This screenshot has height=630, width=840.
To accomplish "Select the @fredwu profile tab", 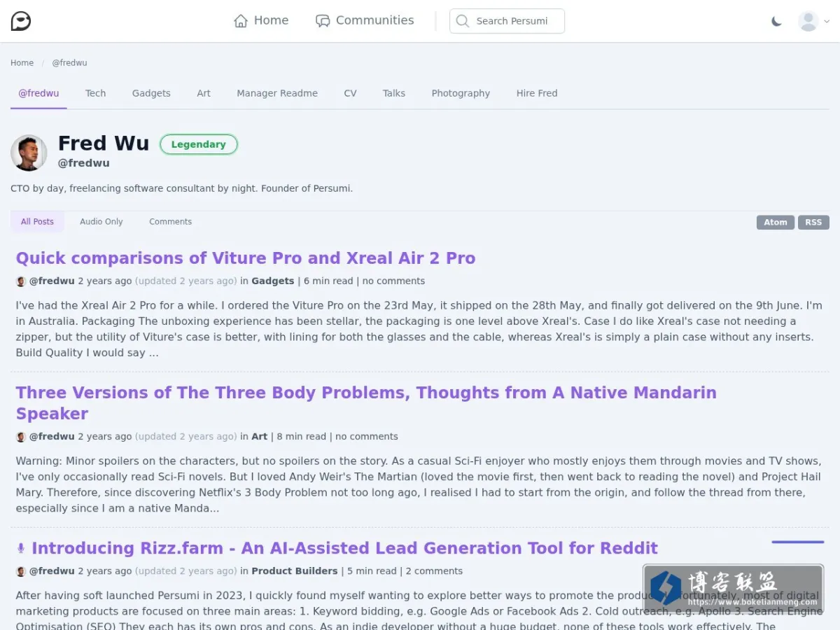I will tap(38, 93).
